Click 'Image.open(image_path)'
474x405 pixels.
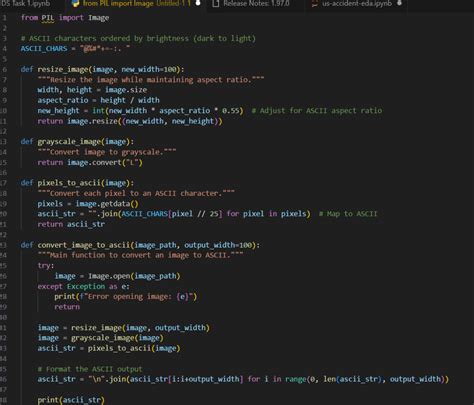[134, 276]
